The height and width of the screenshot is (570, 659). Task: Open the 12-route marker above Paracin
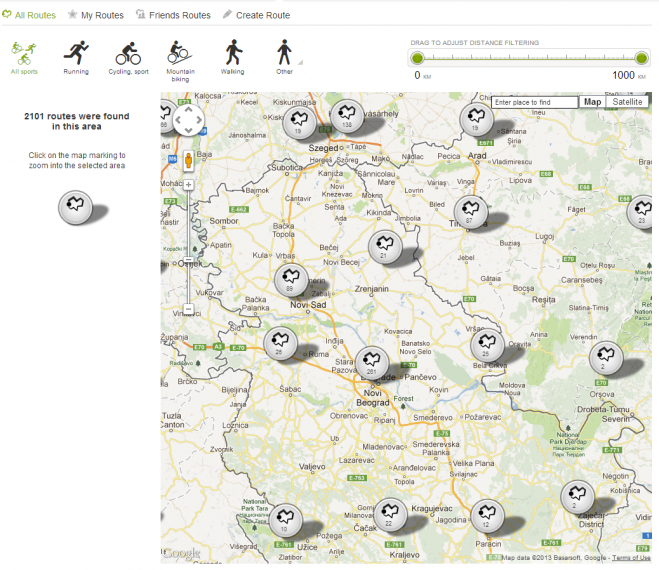[487, 516]
